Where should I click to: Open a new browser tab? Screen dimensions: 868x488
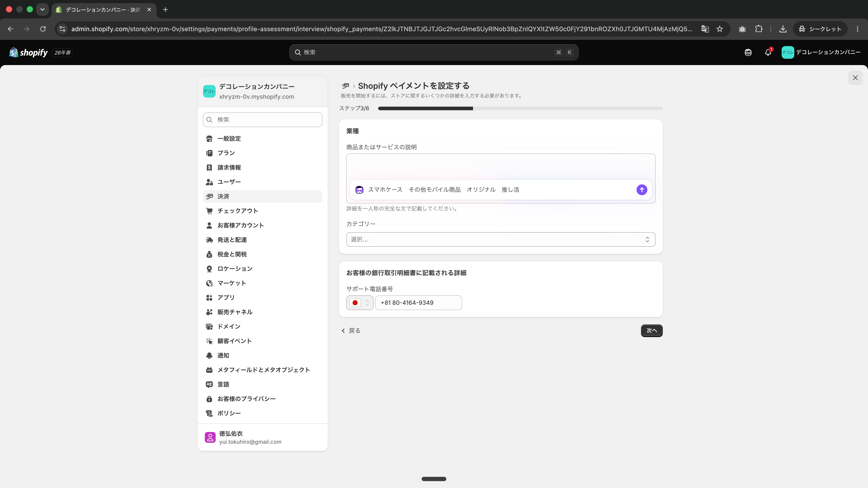[165, 9]
